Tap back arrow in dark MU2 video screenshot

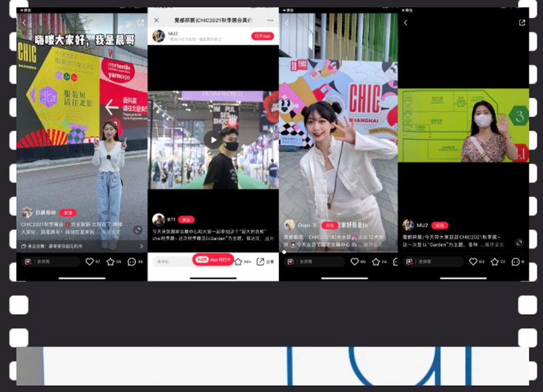tap(405, 22)
